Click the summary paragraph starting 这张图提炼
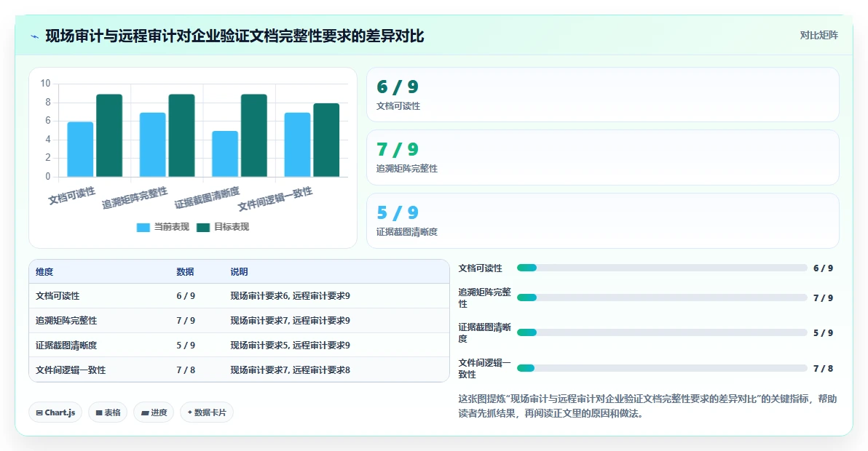This screenshot has width=868, height=451. coord(647,406)
